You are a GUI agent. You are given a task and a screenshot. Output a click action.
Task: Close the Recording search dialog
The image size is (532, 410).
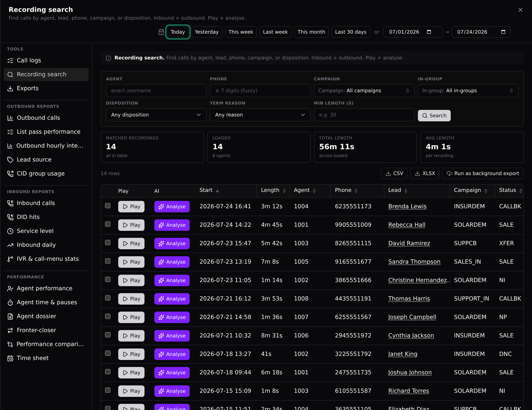click(520, 10)
